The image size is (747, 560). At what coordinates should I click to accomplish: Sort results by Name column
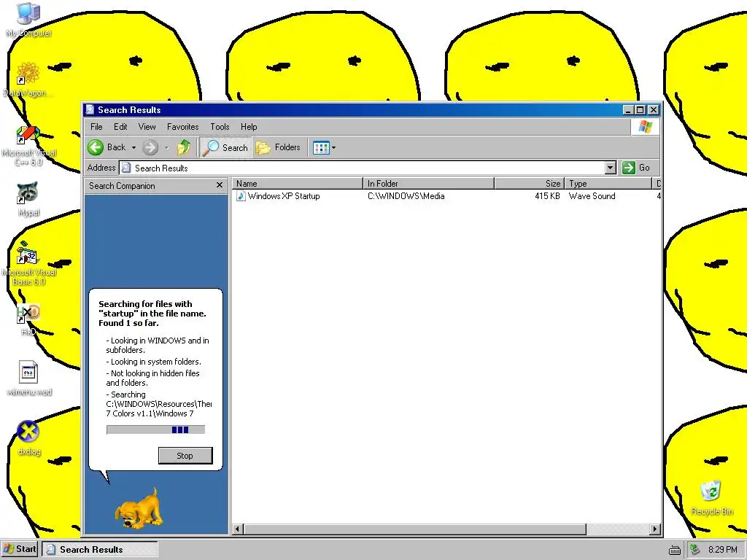(298, 183)
